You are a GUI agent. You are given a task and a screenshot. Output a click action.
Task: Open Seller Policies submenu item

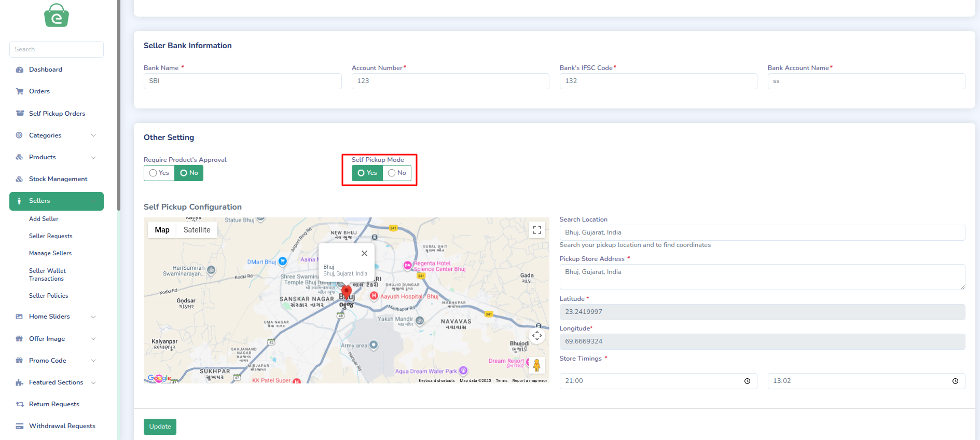coord(49,296)
